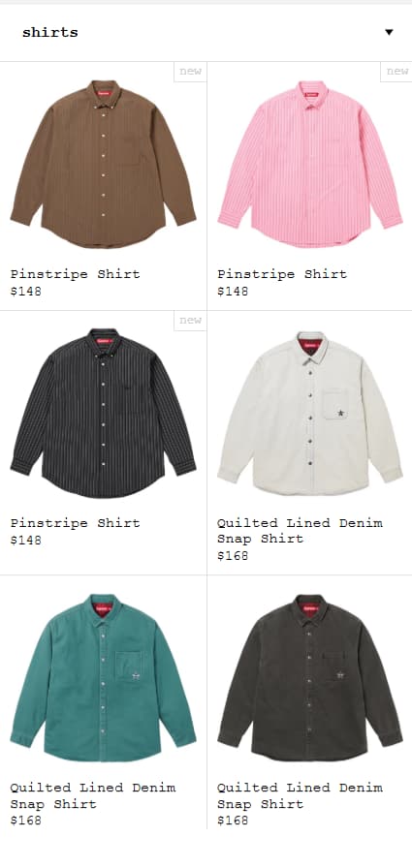Click the $148 price under brown Pinstripe Shirt
The image size is (412, 868).
click(x=25, y=292)
